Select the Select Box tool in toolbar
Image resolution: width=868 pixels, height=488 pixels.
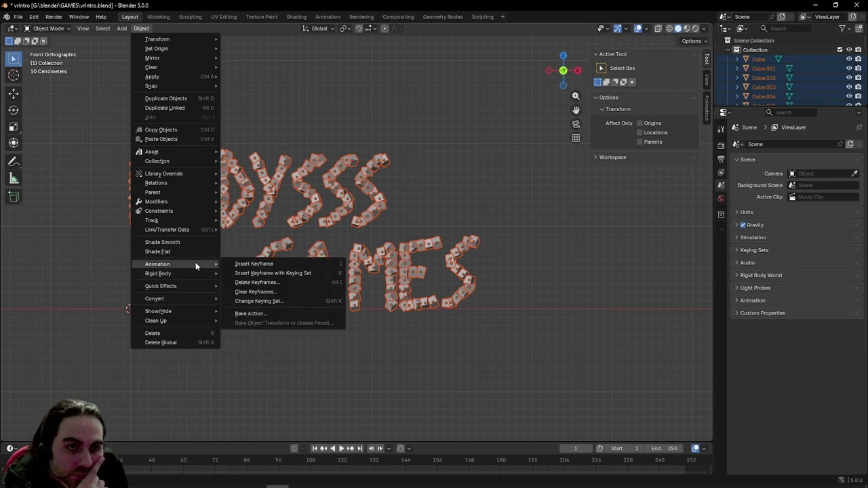point(14,59)
